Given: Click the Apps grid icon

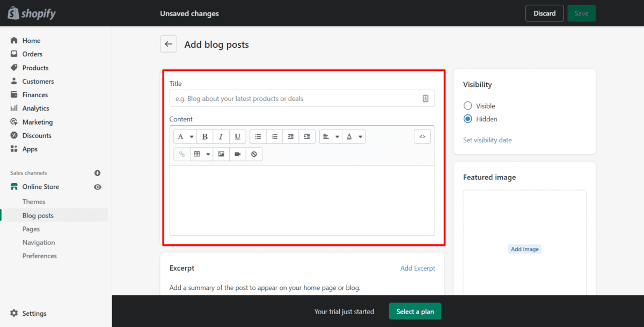Looking at the screenshot, I should [14, 149].
